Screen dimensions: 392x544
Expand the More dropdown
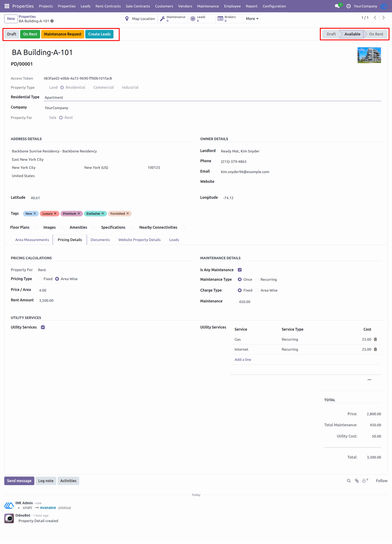[x=252, y=19]
